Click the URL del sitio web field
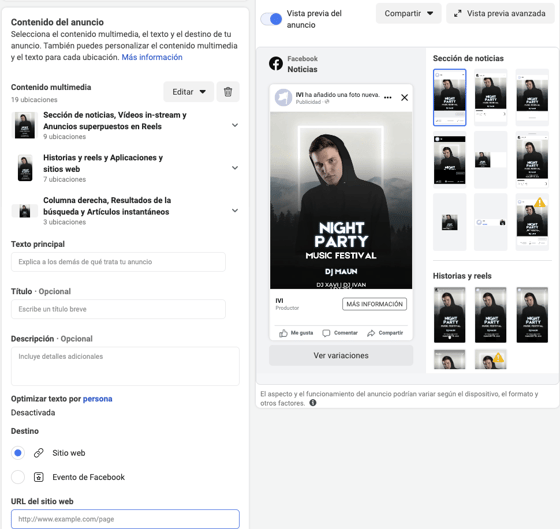560x529 pixels. tap(125, 519)
